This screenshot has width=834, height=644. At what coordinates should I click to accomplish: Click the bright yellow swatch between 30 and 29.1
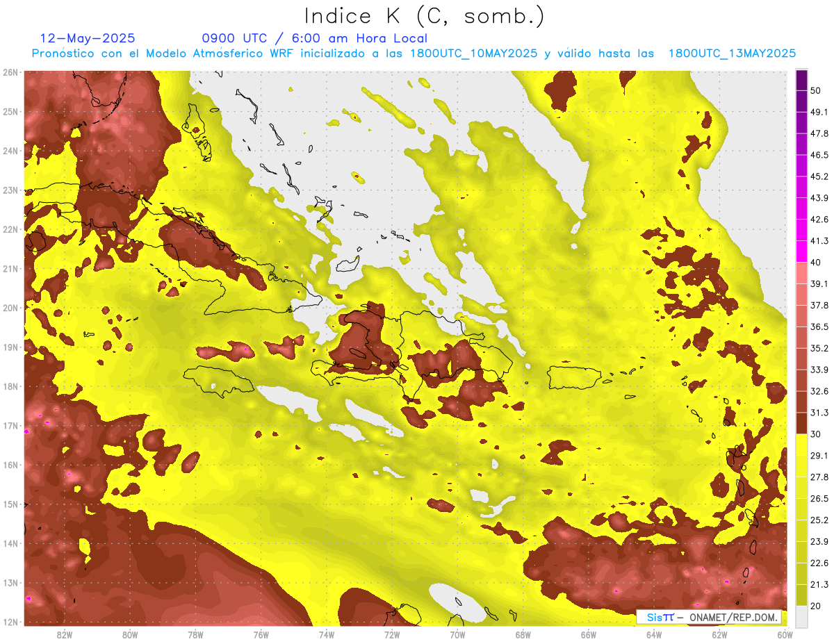[801, 445]
